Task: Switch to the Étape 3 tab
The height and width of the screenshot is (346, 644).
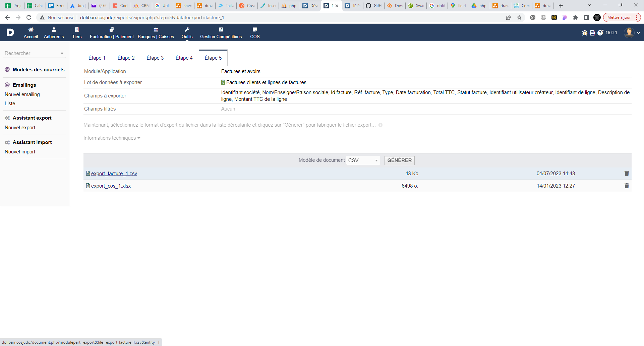Action: point(155,58)
